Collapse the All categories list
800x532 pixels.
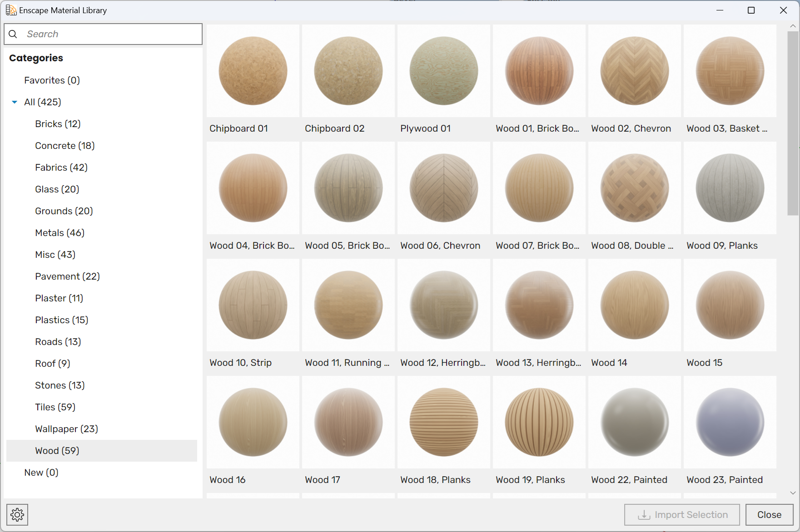click(x=14, y=102)
